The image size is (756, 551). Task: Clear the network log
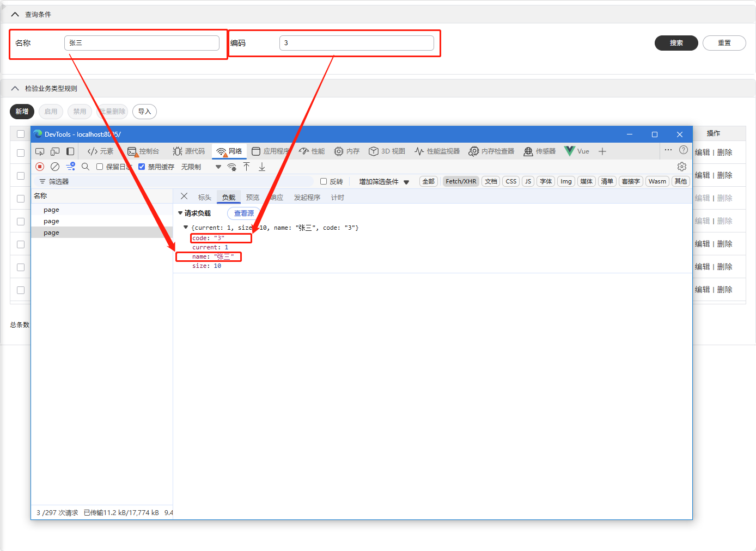click(x=55, y=167)
